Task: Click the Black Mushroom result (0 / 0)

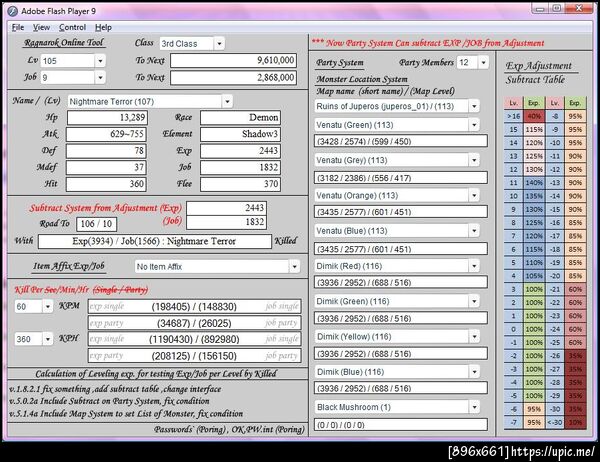Action: point(401,424)
